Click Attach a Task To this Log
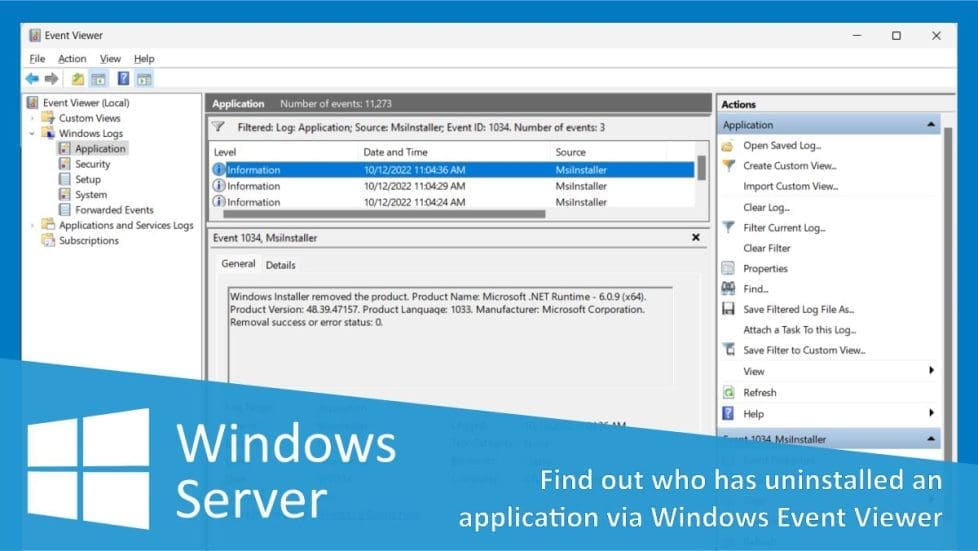The height and width of the screenshot is (551, 978). [799, 330]
